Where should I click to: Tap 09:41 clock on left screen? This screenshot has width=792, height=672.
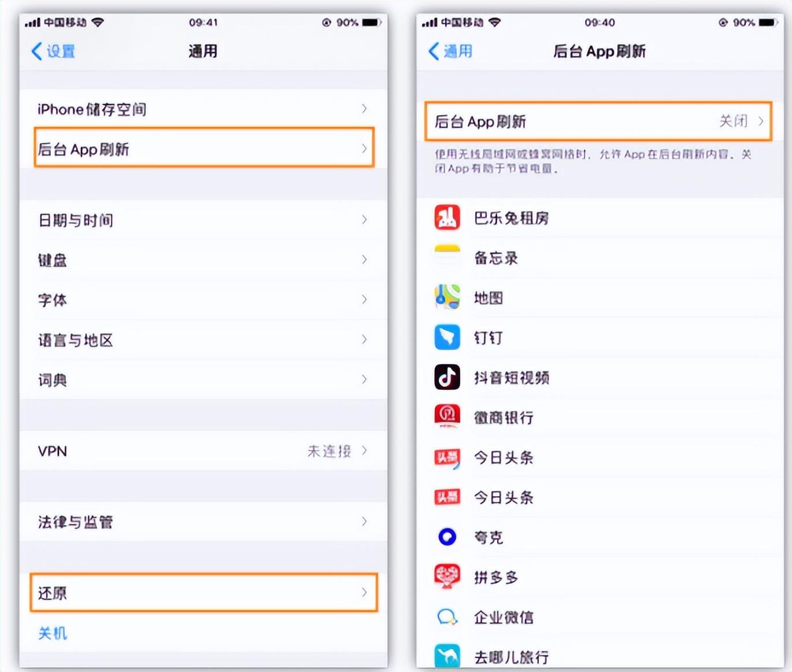[x=203, y=23]
